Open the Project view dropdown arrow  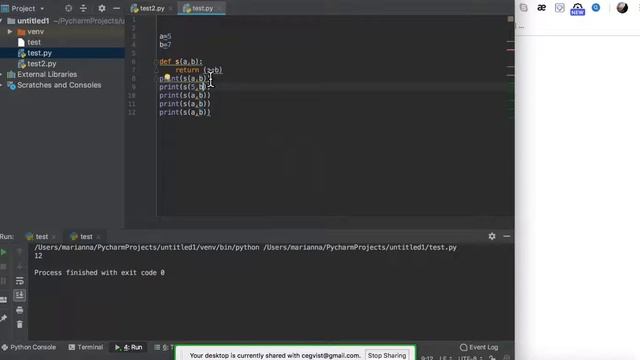pos(42,9)
